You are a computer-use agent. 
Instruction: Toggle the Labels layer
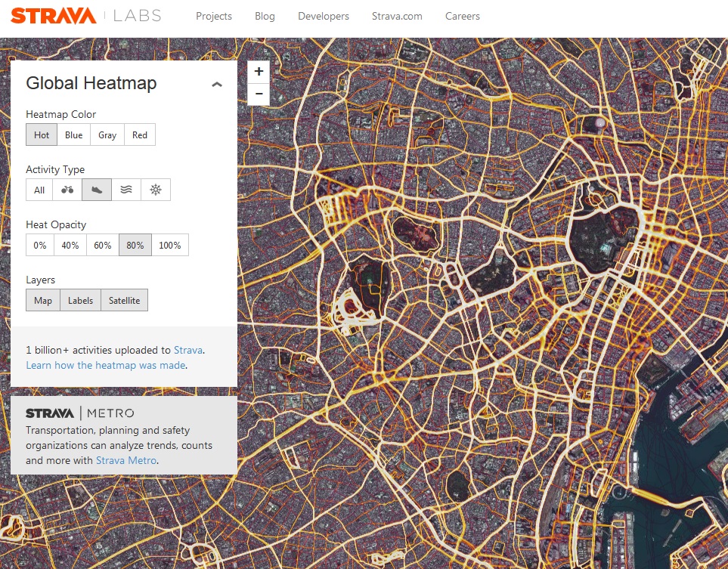(80, 300)
